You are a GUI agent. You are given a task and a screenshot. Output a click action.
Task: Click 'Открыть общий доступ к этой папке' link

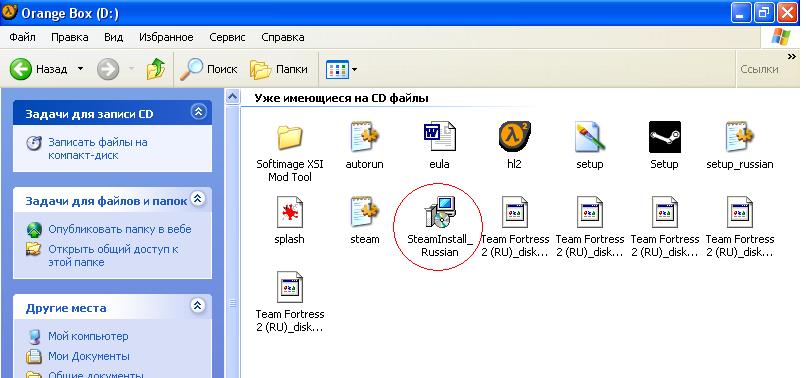click(x=113, y=255)
